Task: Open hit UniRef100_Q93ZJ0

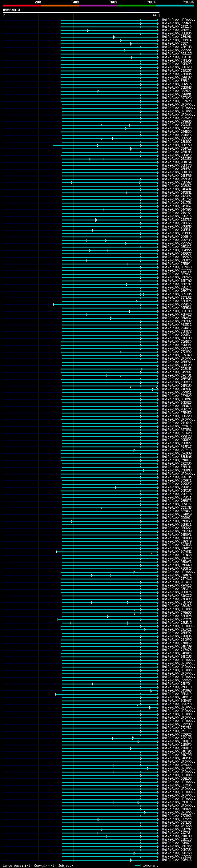Action: click(177, 26)
